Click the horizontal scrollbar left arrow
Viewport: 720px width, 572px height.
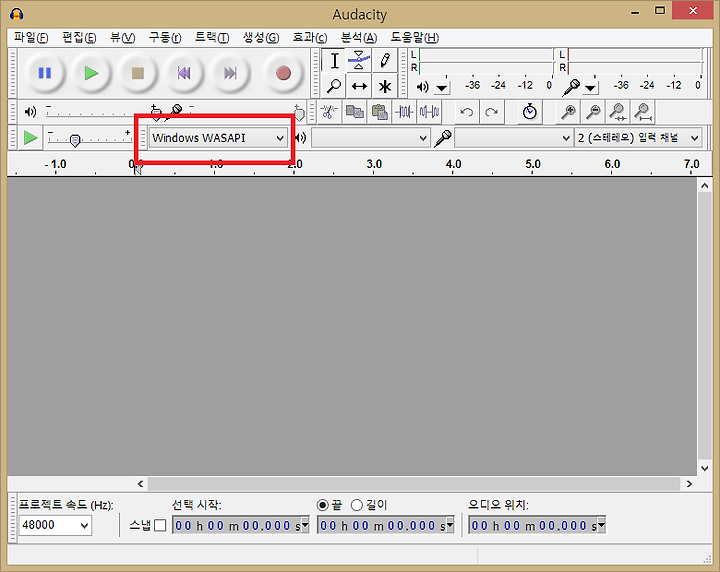[141, 483]
